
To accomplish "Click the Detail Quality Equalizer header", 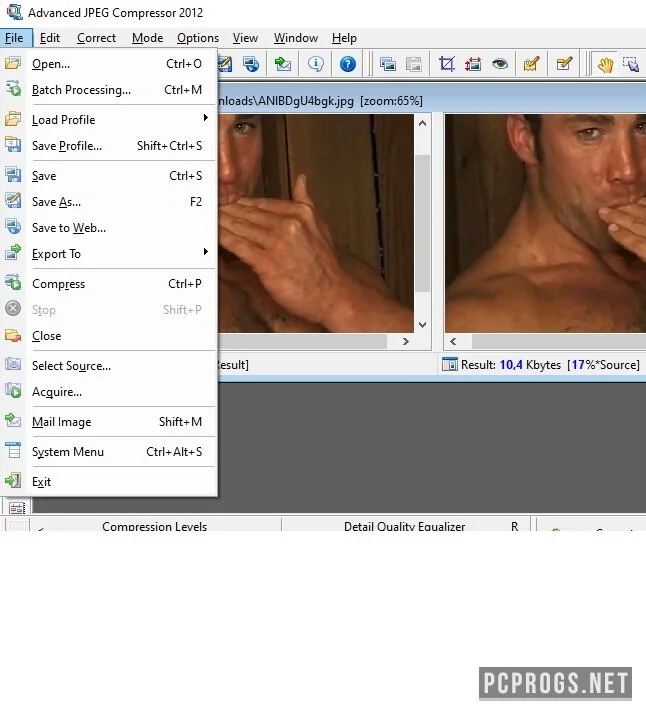I will [404, 526].
